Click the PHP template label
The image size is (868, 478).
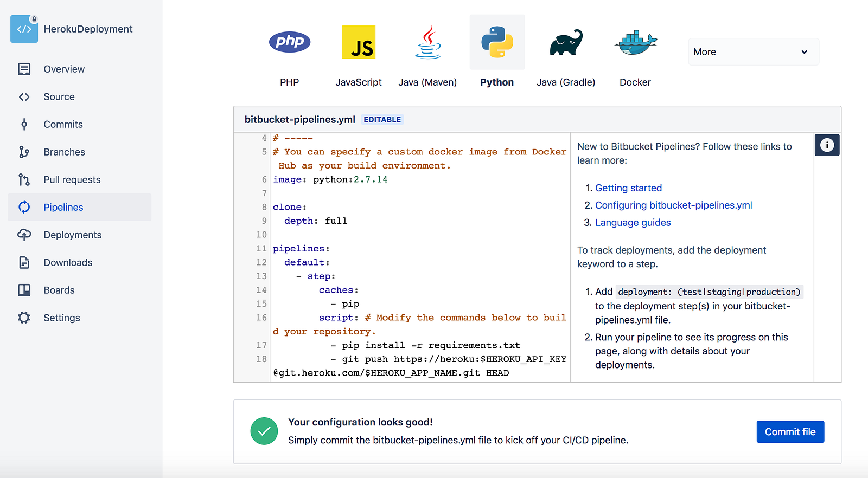point(290,82)
